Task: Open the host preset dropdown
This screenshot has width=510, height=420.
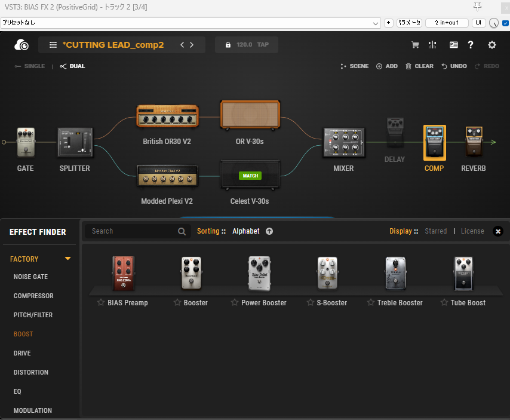Action: (376, 23)
